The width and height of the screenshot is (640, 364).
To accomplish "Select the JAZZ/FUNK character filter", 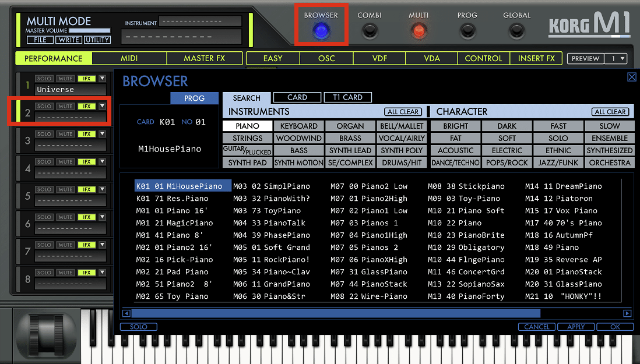I will tap(558, 162).
